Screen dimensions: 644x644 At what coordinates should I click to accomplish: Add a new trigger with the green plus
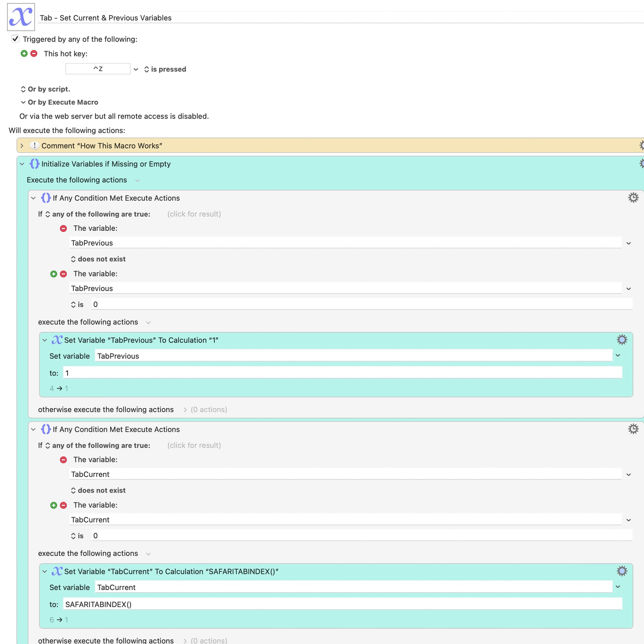click(24, 54)
